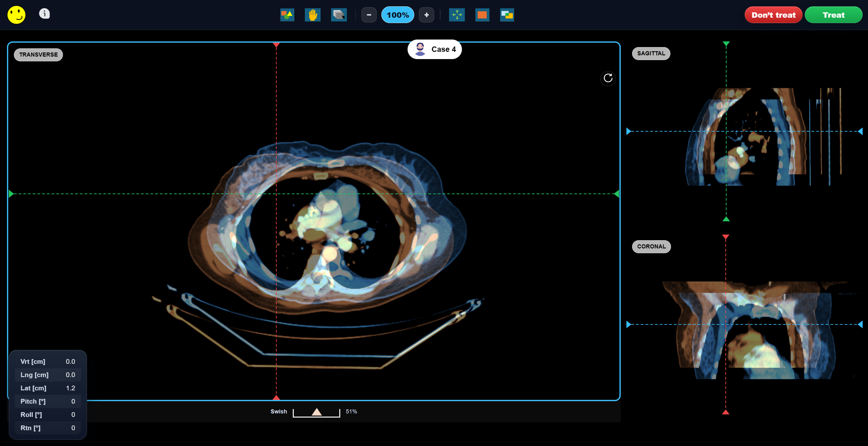Select the hand pan tool
This screenshot has height=446, width=868.
(313, 15)
